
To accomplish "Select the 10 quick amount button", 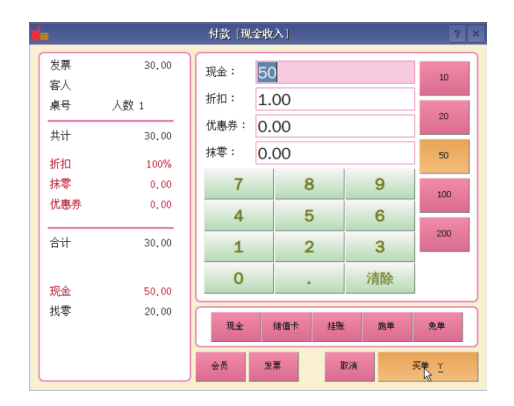I will [x=444, y=78].
